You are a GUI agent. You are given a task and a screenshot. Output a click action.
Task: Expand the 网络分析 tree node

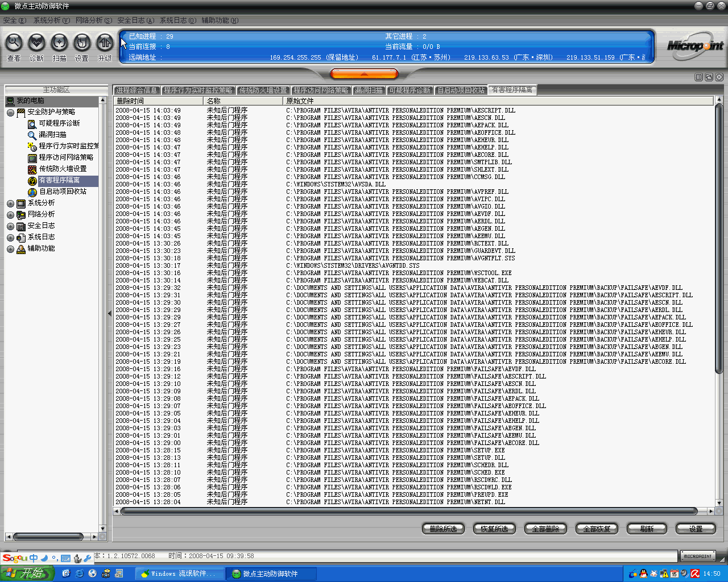click(10, 215)
